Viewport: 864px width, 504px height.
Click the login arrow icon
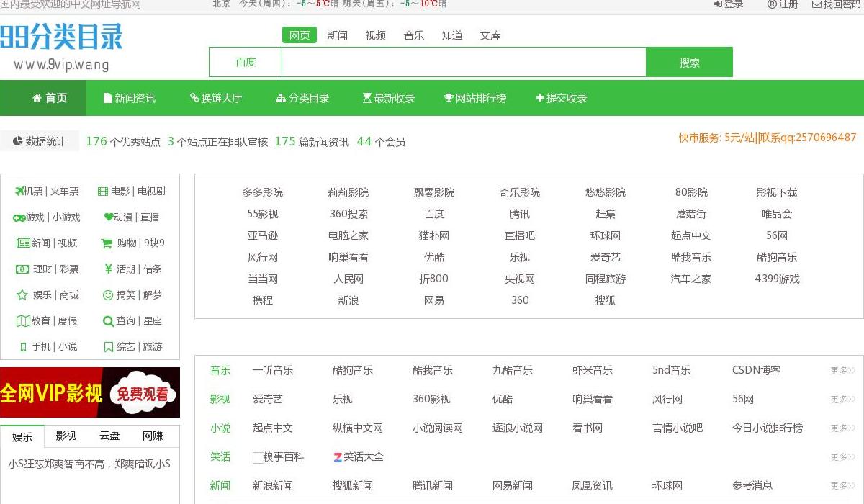pos(718,4)
